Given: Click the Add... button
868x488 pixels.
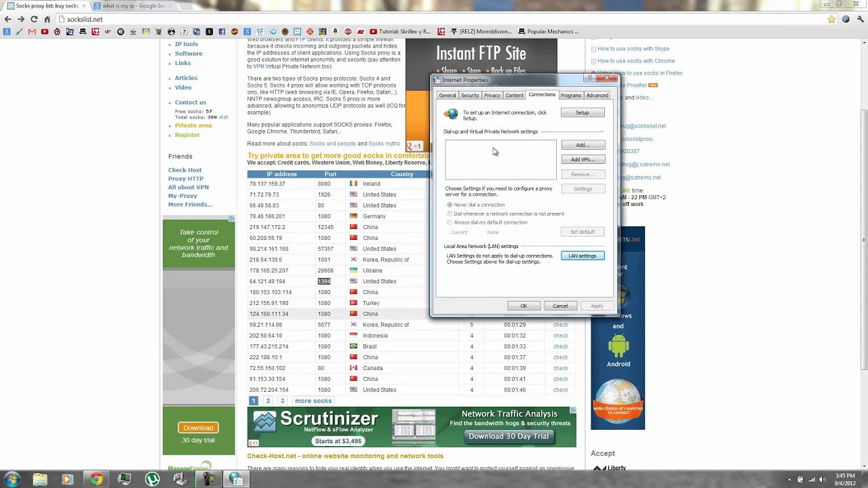Looking at the screenshot, I should click(x=583, y=145).
